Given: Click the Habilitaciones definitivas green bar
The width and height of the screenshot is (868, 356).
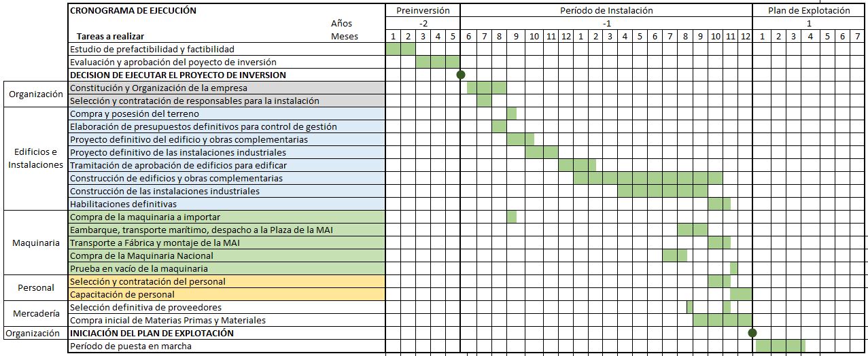Looking at the screenshot, I should coord(719,204).
